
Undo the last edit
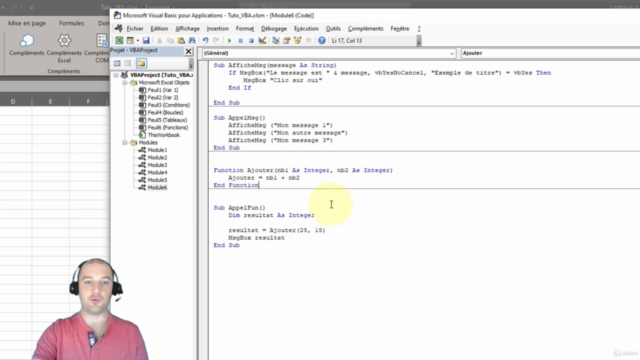click(205, 40)
